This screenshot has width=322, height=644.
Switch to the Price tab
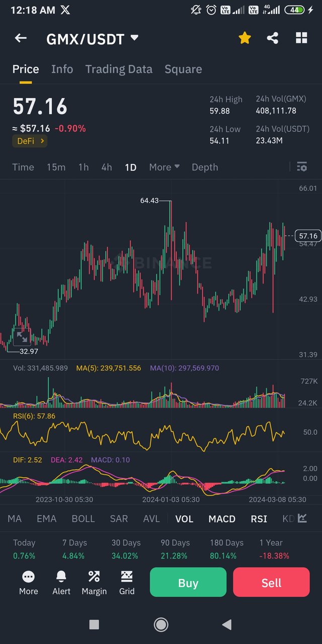pos(26,69)
